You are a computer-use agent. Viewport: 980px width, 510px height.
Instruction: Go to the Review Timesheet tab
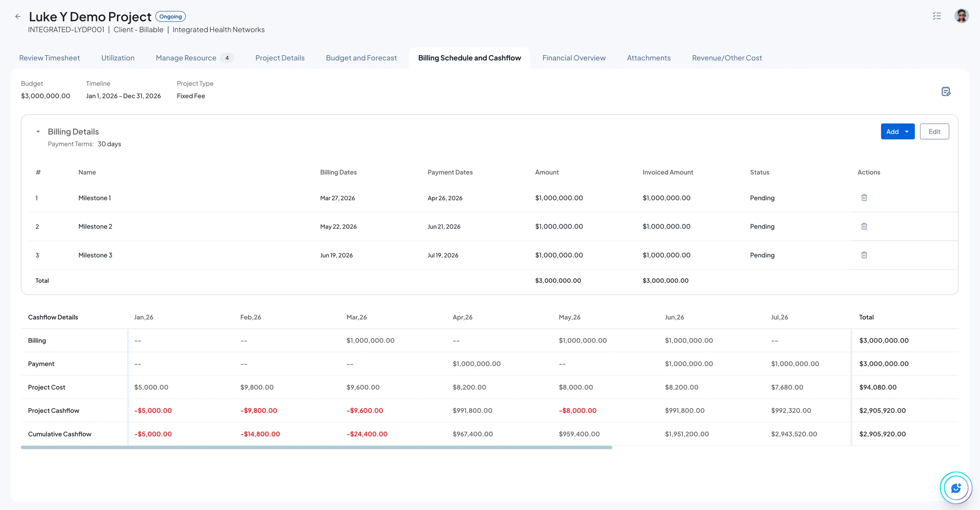[x=49, y=58]
